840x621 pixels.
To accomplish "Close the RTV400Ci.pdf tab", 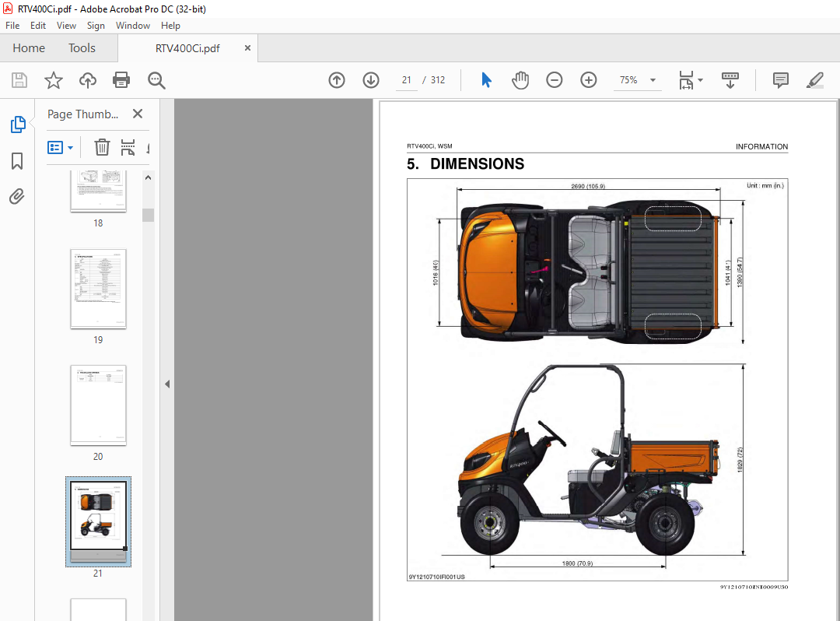I will click(247, 47).
